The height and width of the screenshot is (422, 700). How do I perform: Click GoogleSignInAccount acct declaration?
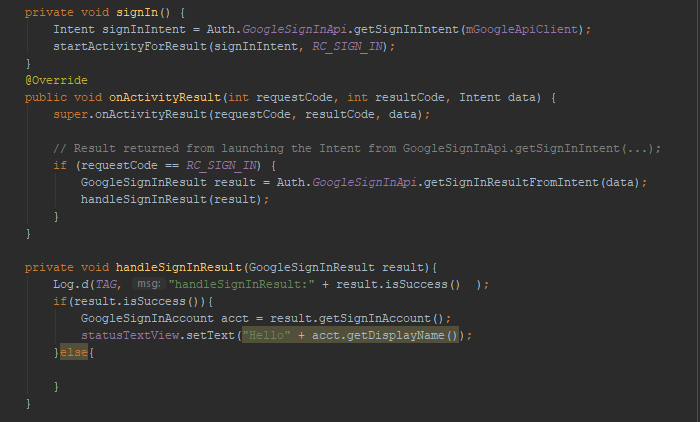coord(165,318)
